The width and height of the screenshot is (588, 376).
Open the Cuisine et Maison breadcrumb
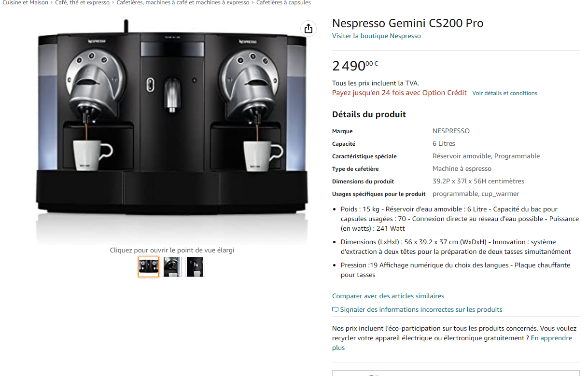[x=25, y=3]
